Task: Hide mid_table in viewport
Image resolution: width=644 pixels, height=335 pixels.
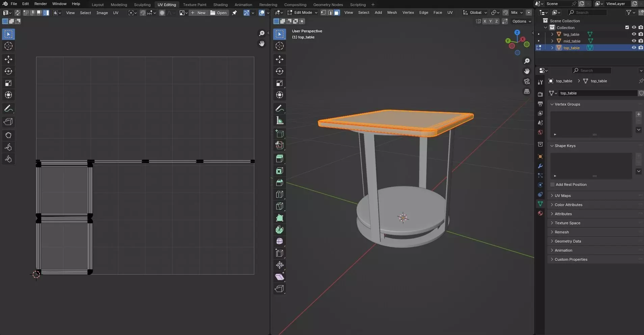Action: click(634, 41)
